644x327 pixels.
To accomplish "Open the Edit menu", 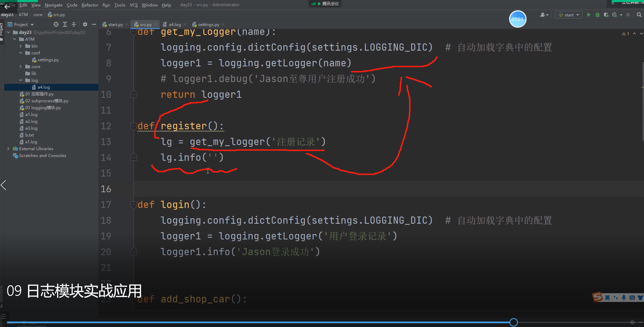I will tap(23, 5).
